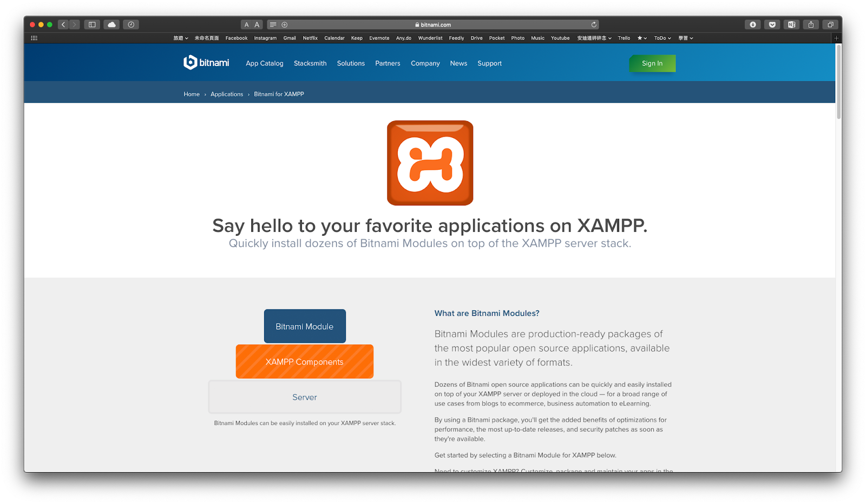Open App Catalog in site navigation
866x504 pixels.
pos(265,63)
